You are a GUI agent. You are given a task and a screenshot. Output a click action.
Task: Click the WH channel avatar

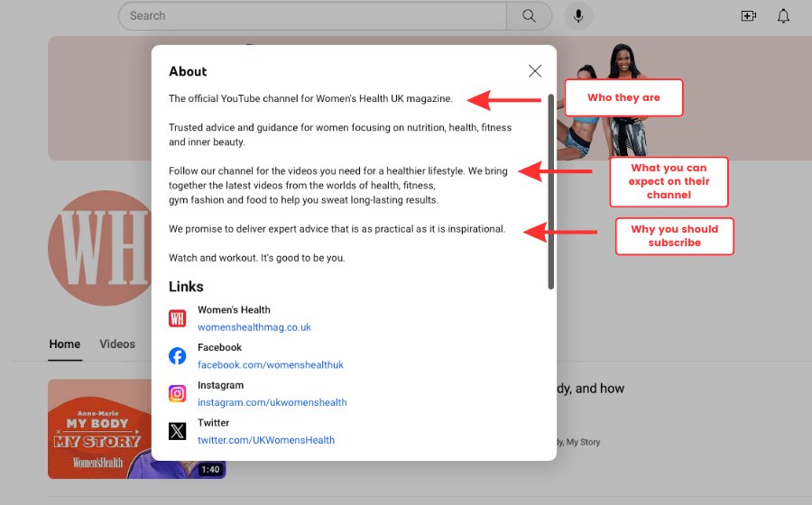[97, 249]
